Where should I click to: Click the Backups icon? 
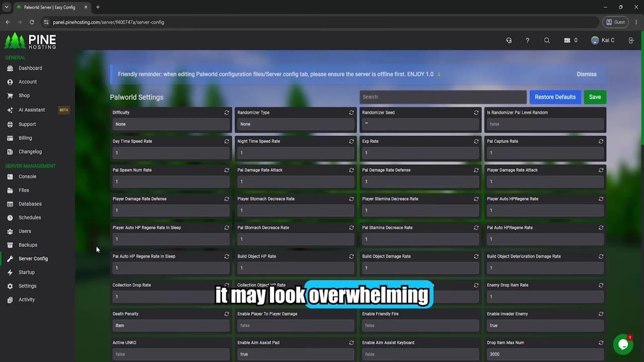click(10, 245)
